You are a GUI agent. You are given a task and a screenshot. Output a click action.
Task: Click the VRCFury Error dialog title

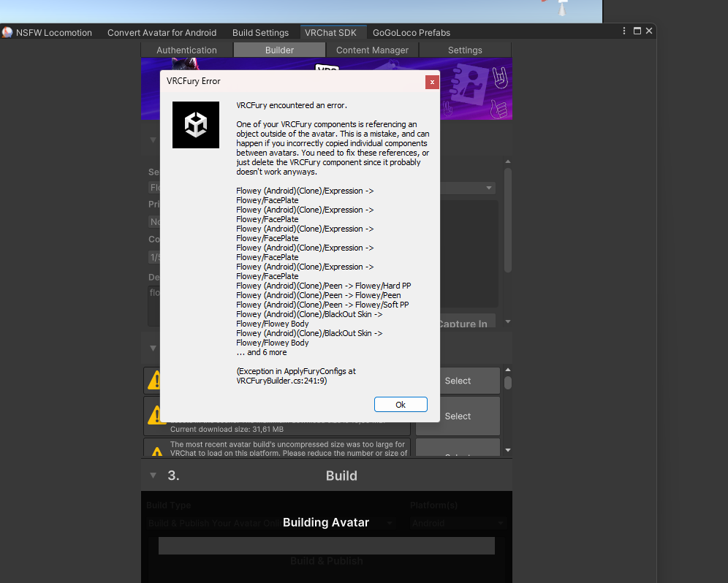coord(193,81)
